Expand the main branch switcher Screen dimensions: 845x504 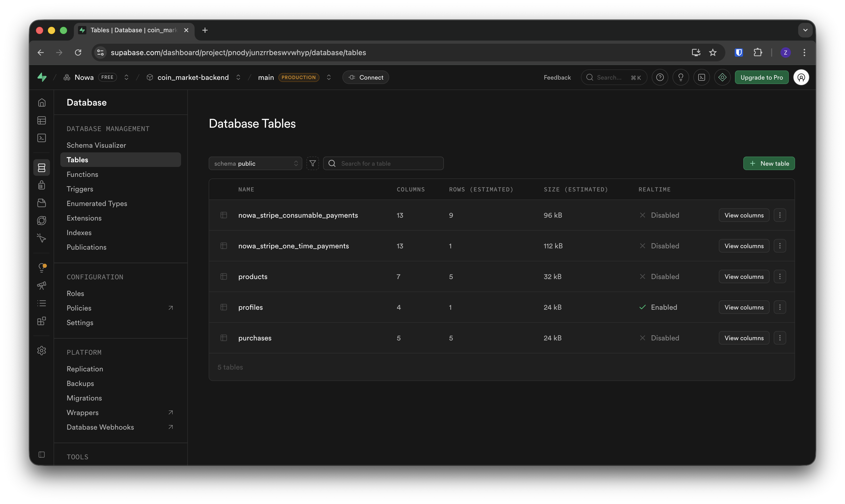tap(329, 77)
